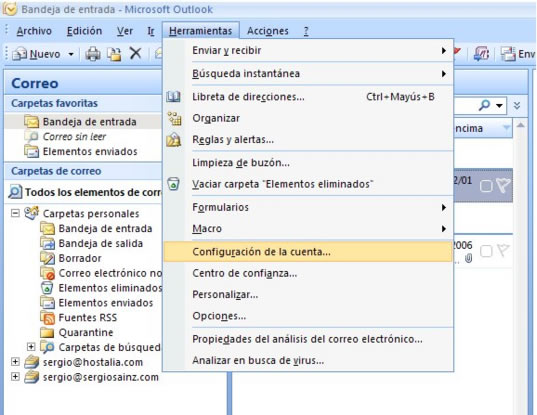Expand the sergio@hostalia.com account node

(15, 361)
